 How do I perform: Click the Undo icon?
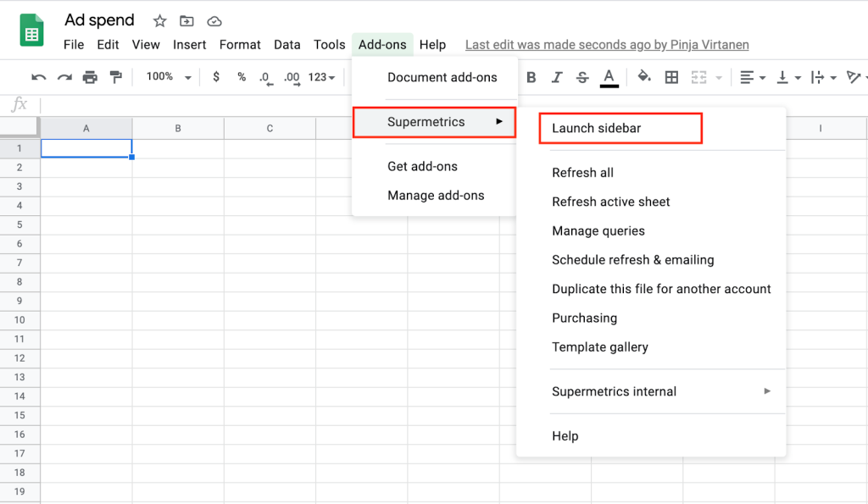click(39, 77)
